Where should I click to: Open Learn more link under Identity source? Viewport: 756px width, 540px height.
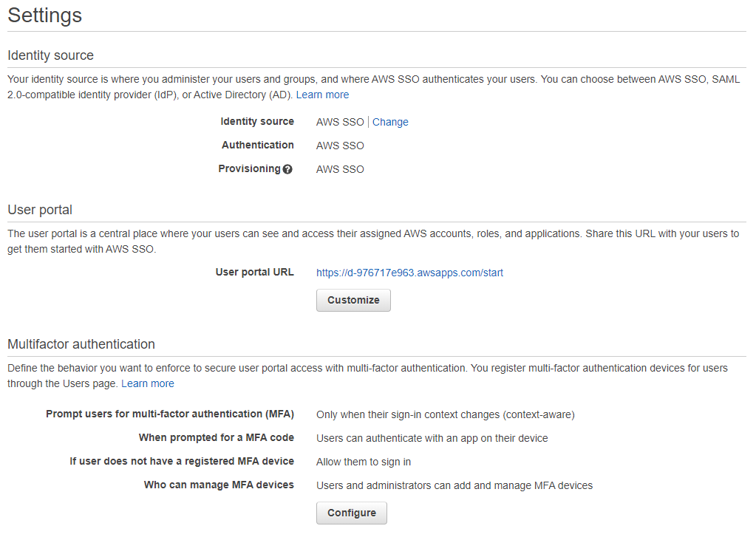click(322, 95)
